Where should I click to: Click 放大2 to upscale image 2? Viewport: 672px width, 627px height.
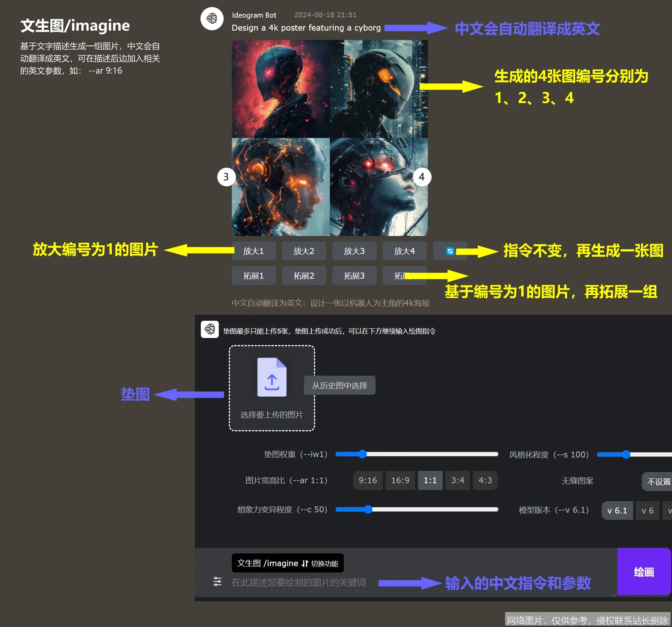[304, 251]
